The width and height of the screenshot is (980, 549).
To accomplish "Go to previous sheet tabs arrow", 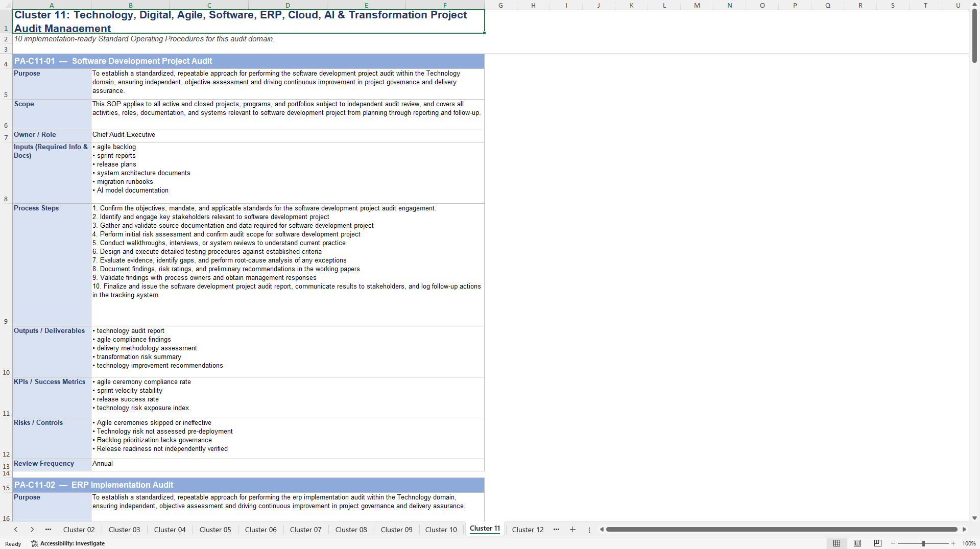I will tap(16, 530).
